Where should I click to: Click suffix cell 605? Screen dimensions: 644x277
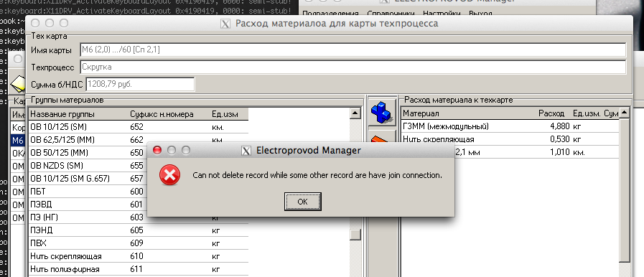click(x=136, y=230)
